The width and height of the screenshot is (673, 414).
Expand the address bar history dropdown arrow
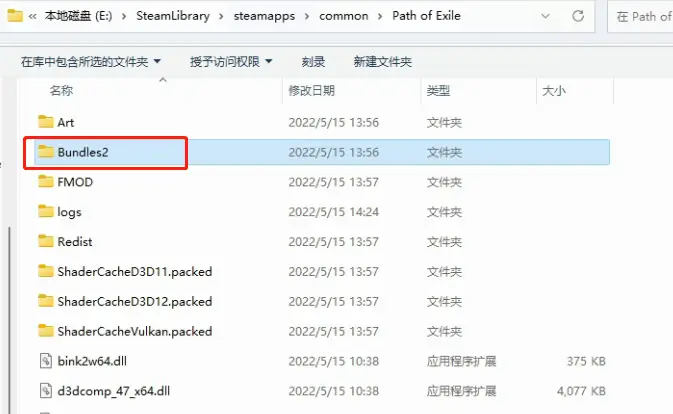coord(546,16)
